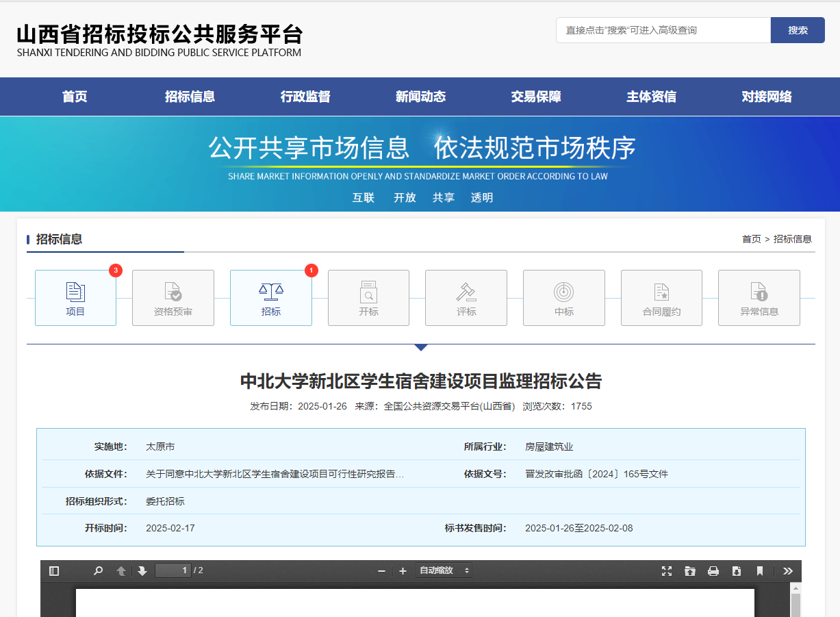Select the 资格预审 stage icon
This screenshot has width=840, height=617.
[173, 297]
